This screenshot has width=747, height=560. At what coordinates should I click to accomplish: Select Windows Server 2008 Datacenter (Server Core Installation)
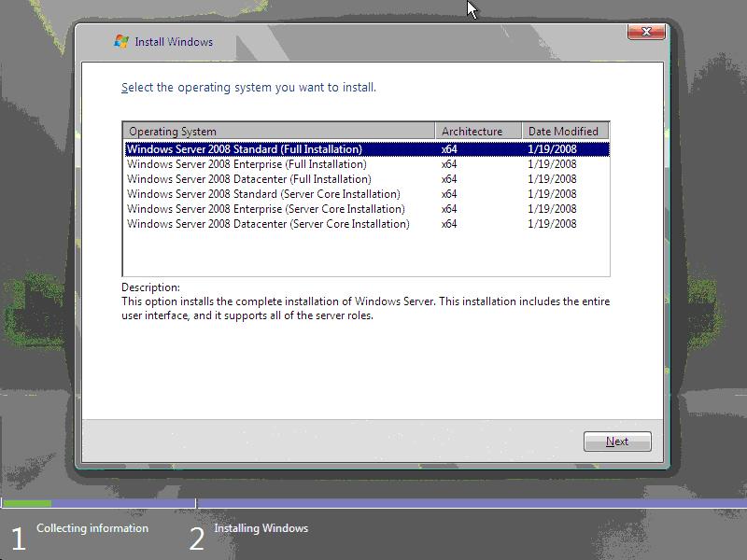tap(367, 224)
